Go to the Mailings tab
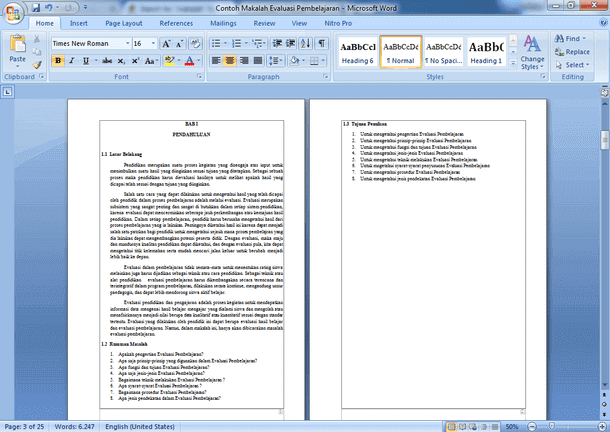The height and width of the screenshot is (432, 610). [x=223, y=23]
